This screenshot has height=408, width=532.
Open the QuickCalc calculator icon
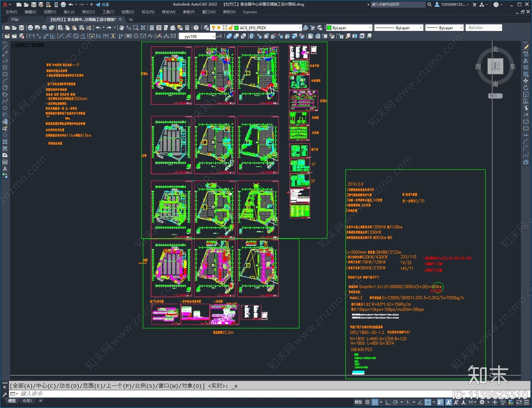[x=187, y=28]
